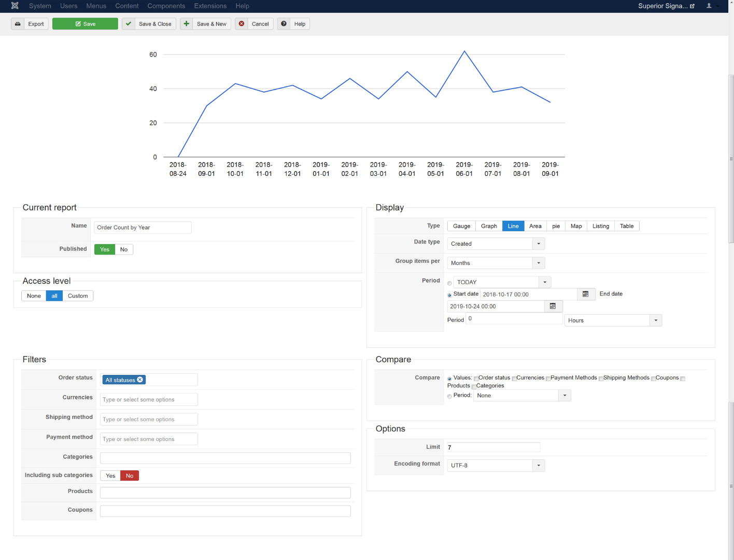Open the Encoding format dropdown
Viewport: 734px width, 560px height.
496,465
